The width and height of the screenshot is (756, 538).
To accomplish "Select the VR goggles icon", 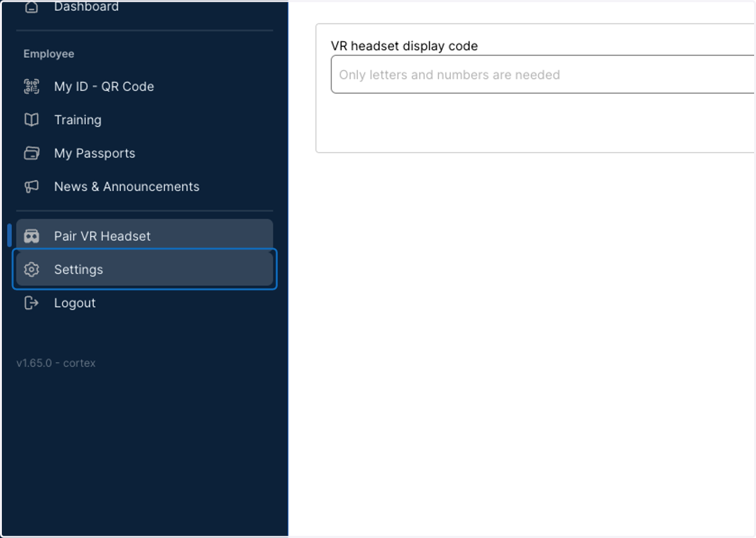I will click(31, 236).
